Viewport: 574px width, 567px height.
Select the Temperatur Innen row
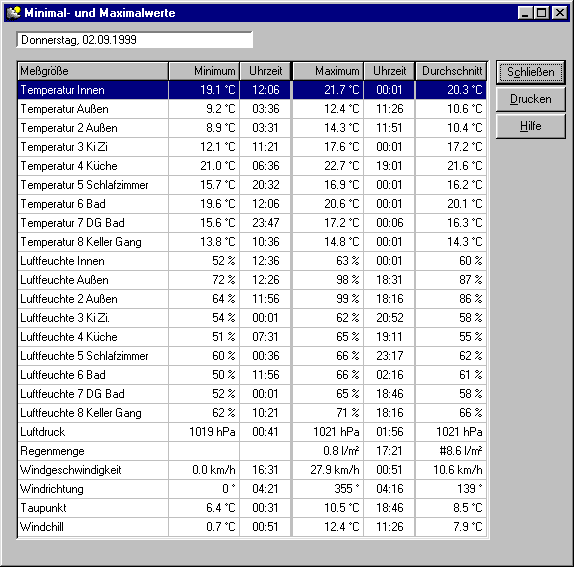coord(252,90)
